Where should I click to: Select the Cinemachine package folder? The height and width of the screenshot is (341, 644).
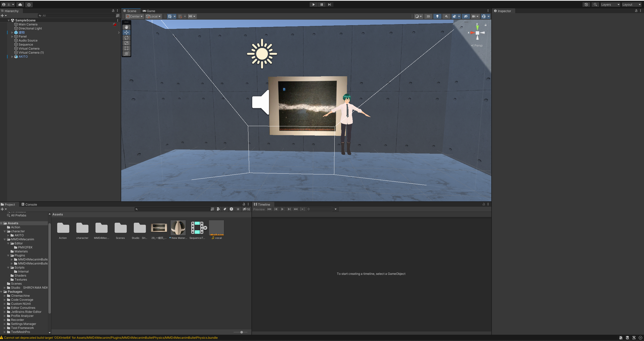tap(20, 296)
